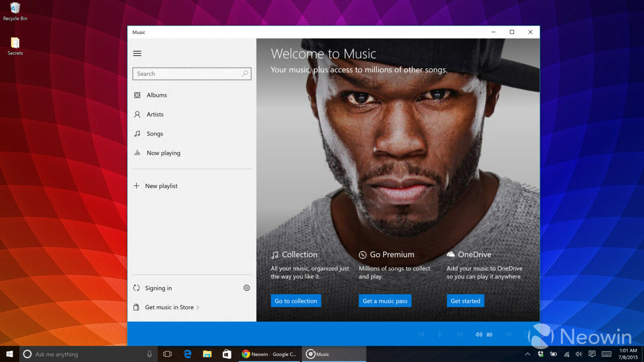The width and height of the screenshot is (644, 362).
Task: Click the OneDrive cloud icon
Action: pos(451,254)
